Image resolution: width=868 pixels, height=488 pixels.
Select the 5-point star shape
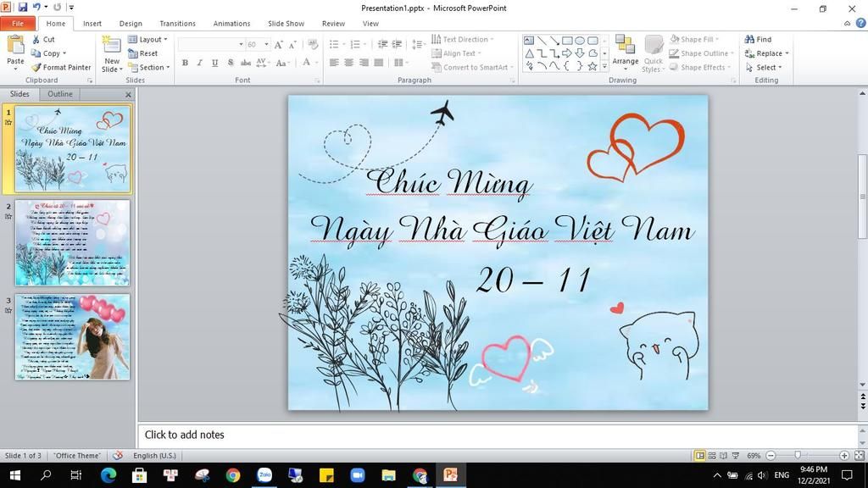593,66
